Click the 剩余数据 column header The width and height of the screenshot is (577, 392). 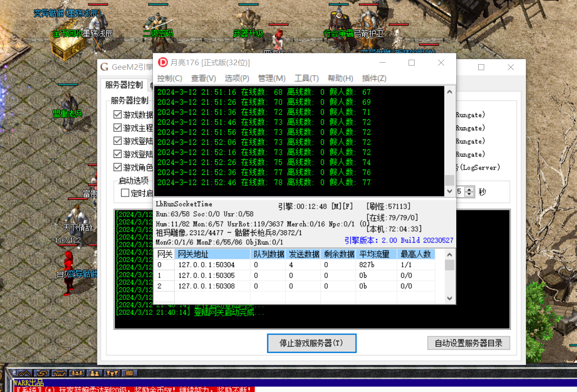pyautogui.click(x=338, y=254)
